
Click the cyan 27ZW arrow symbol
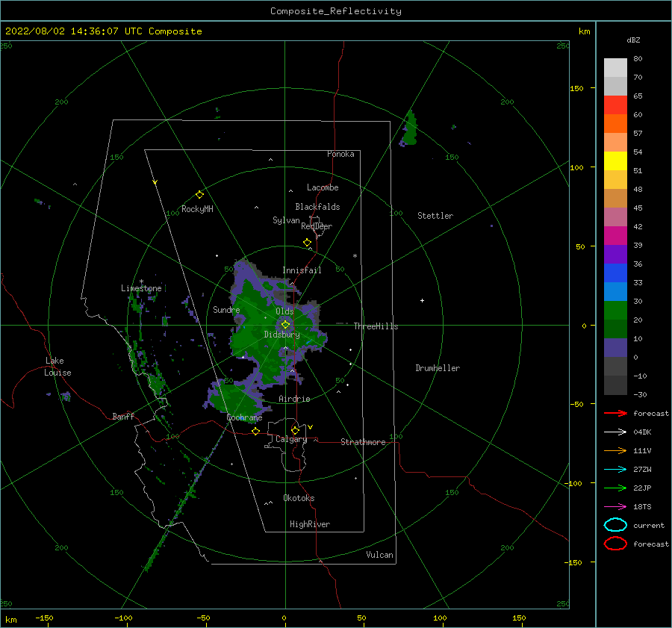[x=615, y=470]
